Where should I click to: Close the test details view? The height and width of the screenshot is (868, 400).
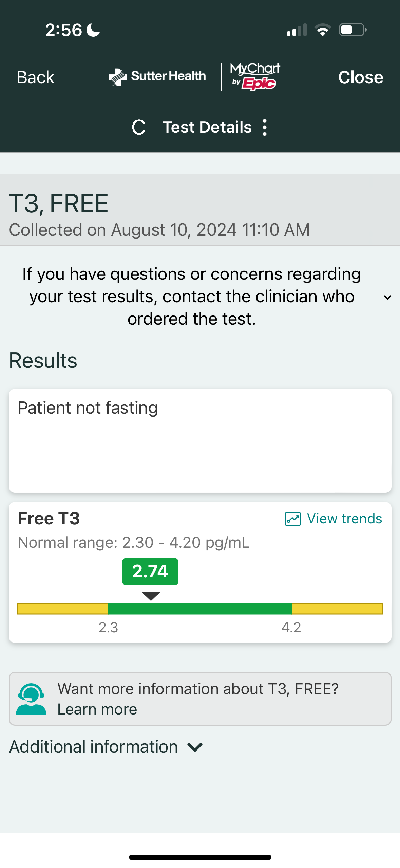[361, 77]
